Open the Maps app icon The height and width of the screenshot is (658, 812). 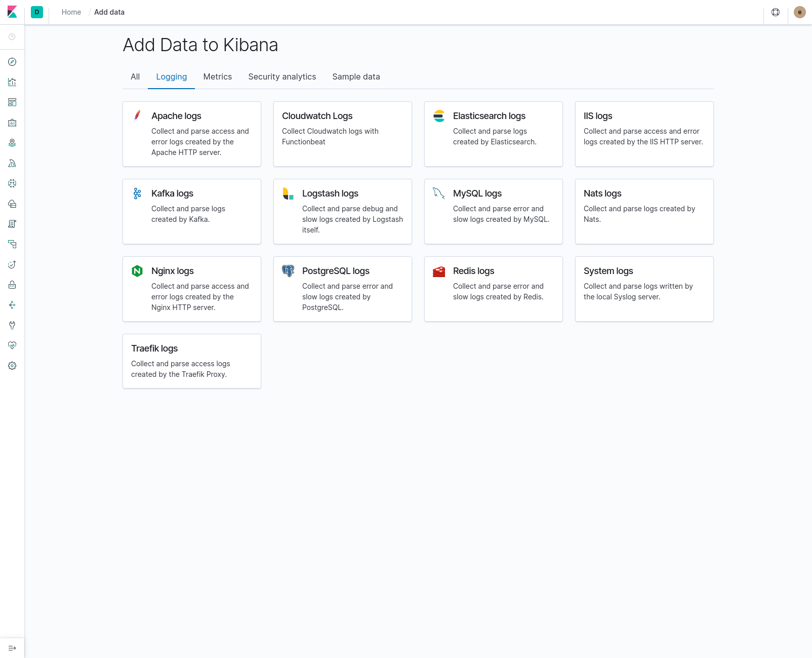12,142
